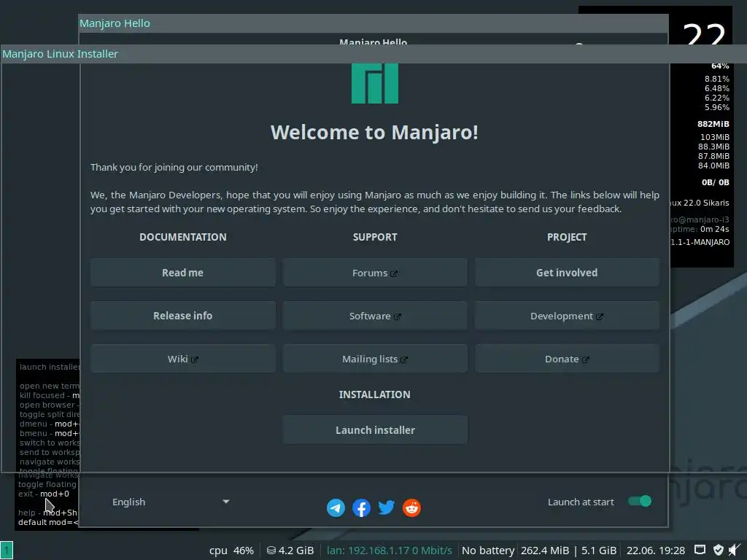Click the 5.1 GiB status entry

tap(599, 551)
